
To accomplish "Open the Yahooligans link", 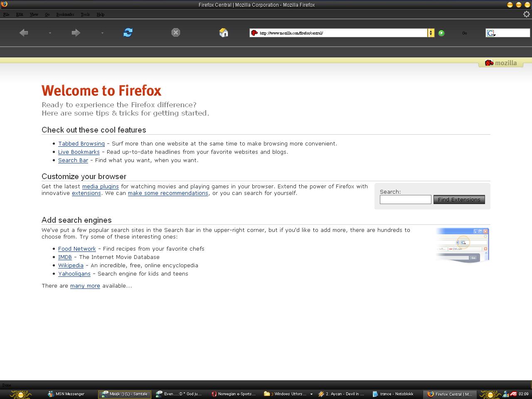I will 74,273.
